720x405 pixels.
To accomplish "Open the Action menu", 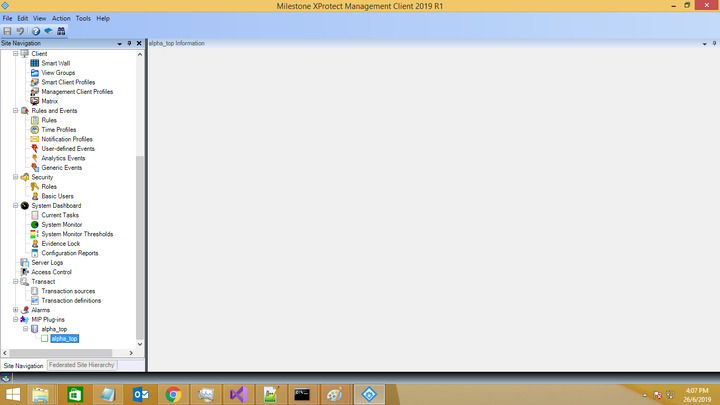I will tap(61, 18).
